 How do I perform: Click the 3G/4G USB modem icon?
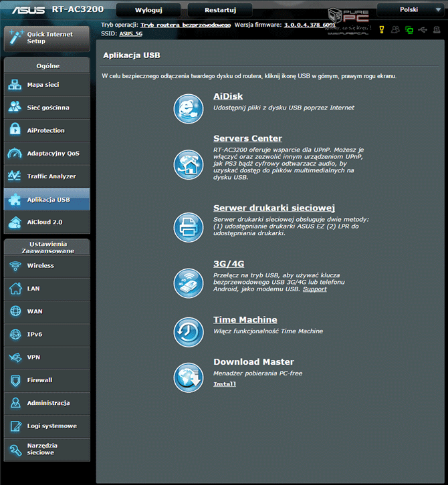coord(189,283)
